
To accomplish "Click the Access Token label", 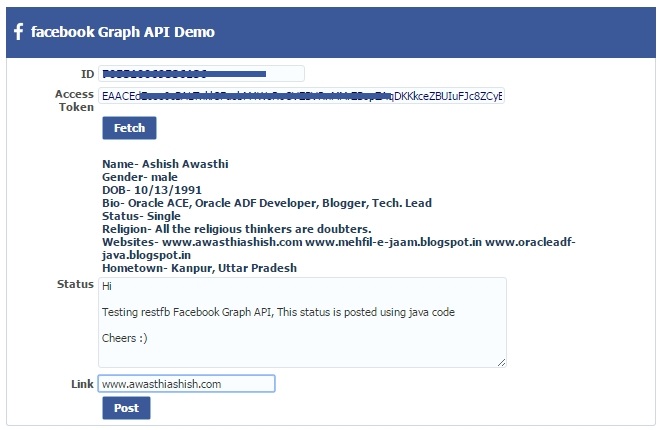I will [x=75, y=101].
